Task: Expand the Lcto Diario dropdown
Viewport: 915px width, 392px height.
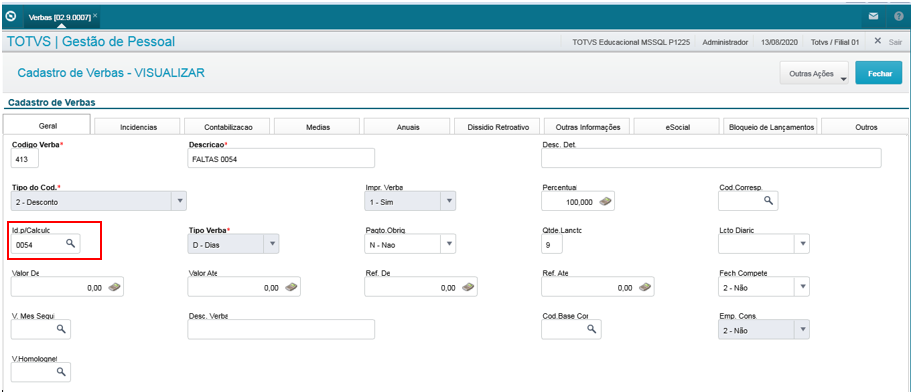Action: coord(802,244)
